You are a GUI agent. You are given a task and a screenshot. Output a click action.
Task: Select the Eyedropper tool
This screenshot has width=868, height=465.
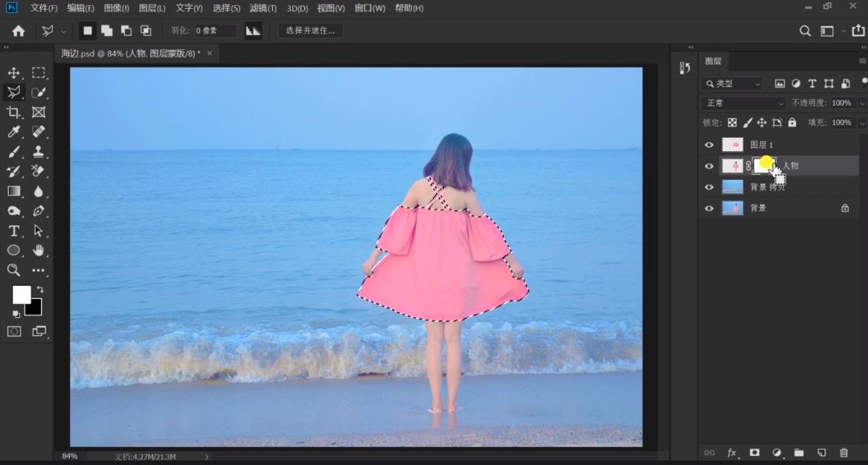click(13, 132)
